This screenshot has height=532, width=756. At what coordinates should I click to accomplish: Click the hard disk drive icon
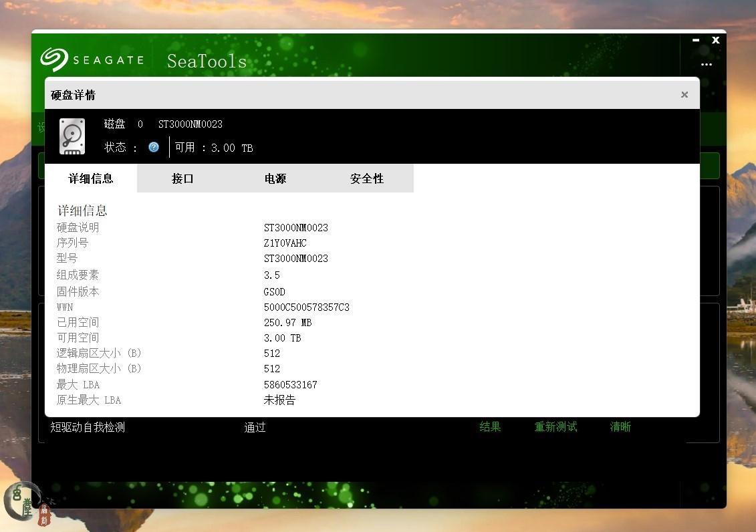(72, 136)
